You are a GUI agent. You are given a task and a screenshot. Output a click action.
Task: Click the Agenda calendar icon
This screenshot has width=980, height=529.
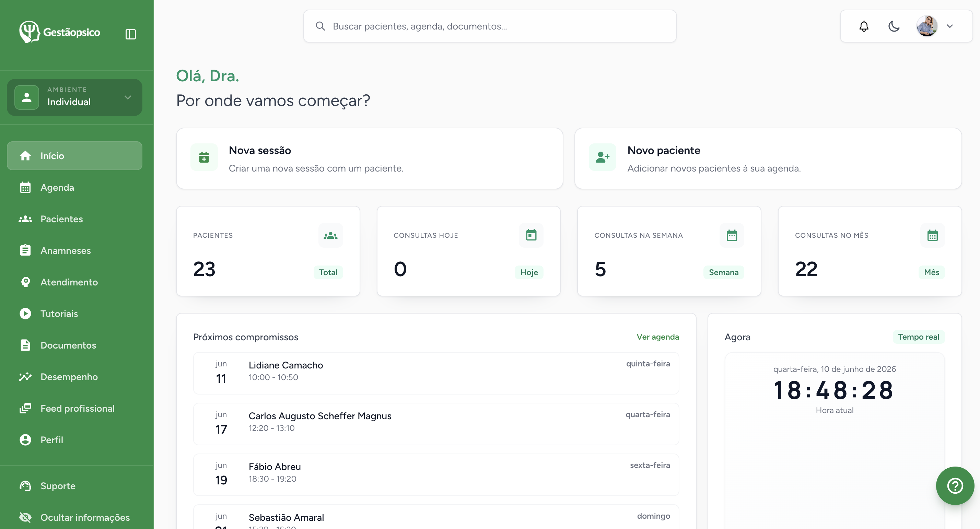tap(25, 188)
